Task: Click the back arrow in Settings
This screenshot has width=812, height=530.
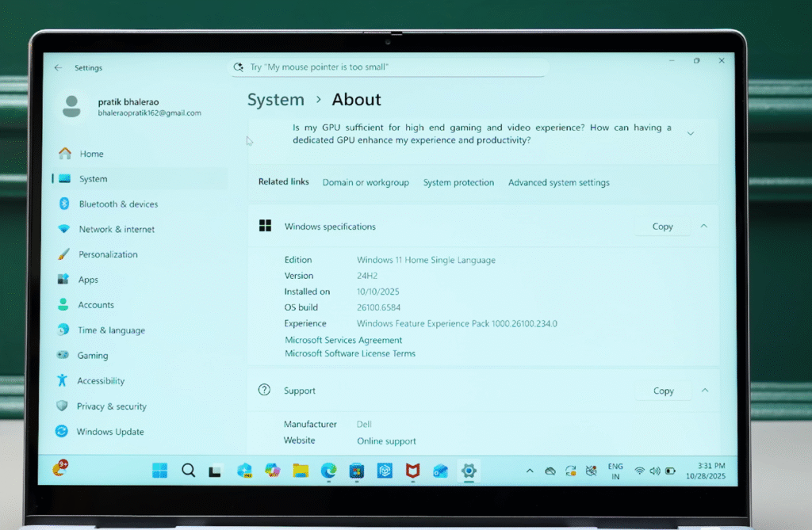Action: pos(58,68)
